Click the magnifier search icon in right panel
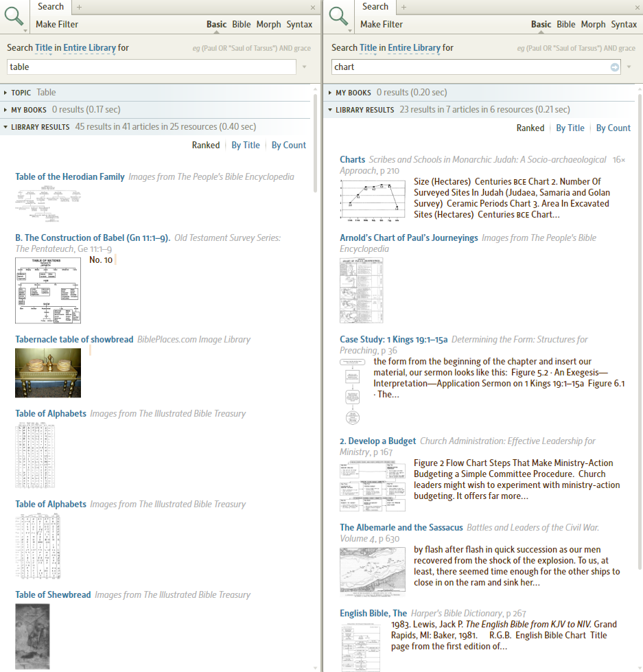 pos(338,16)
